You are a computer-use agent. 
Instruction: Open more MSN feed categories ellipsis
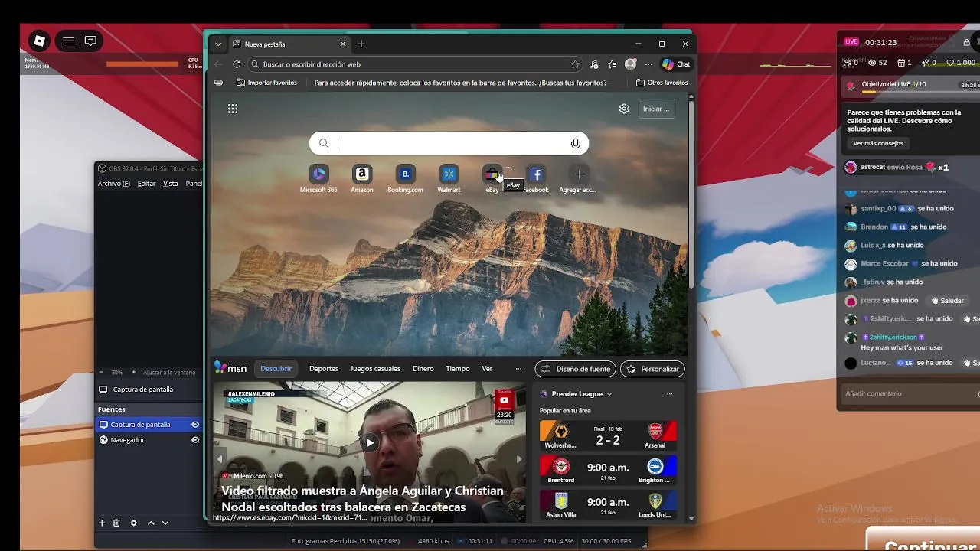[x=518, y=369]
